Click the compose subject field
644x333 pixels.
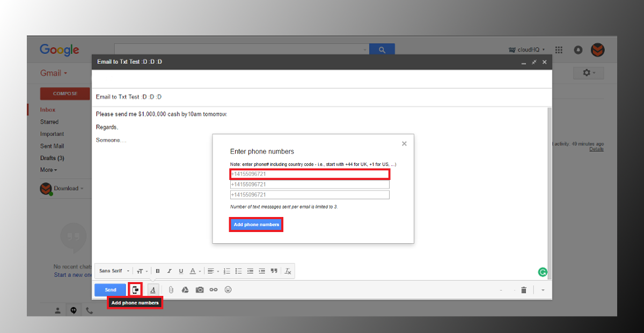coord(322,97)
